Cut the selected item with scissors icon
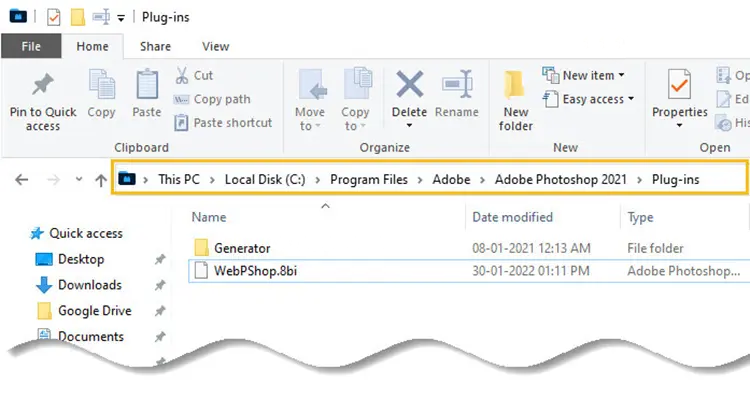Screen dimensions: 750x398 182,76
